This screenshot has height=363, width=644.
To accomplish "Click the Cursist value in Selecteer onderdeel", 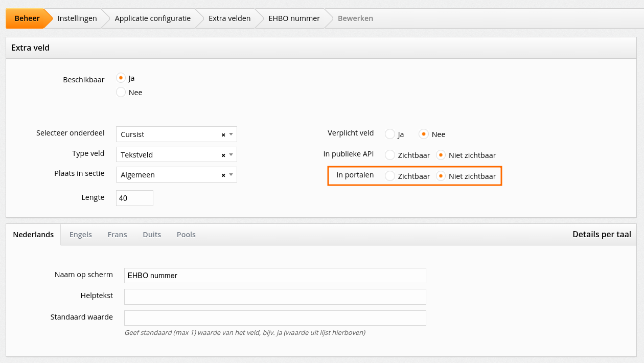I will pos(132,134).
